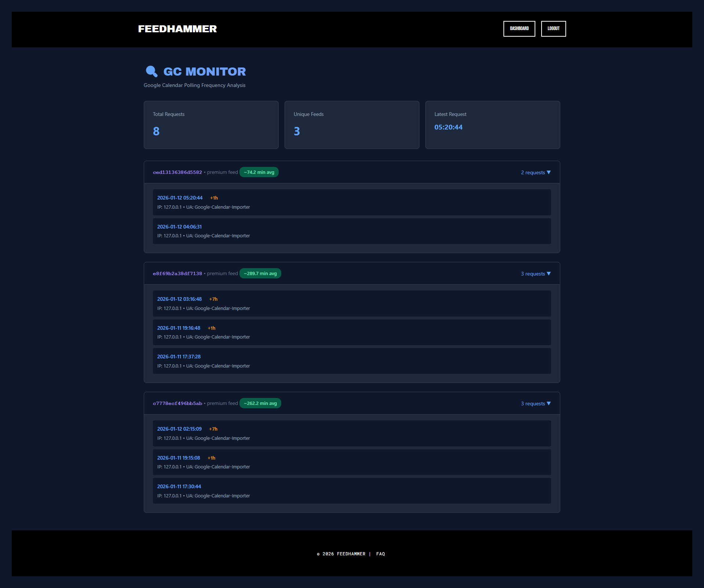Click the Total Requests count of 8
Screen dimensions: 704x588
[156, 131]
